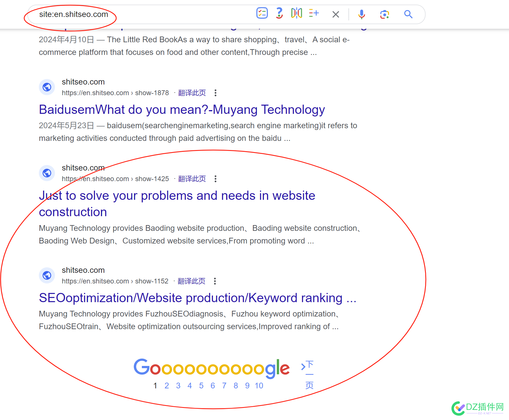Screen dimensions: 509x420
Task: Open three-dot menu for show-1152 result
Action: tap(215, 281)
